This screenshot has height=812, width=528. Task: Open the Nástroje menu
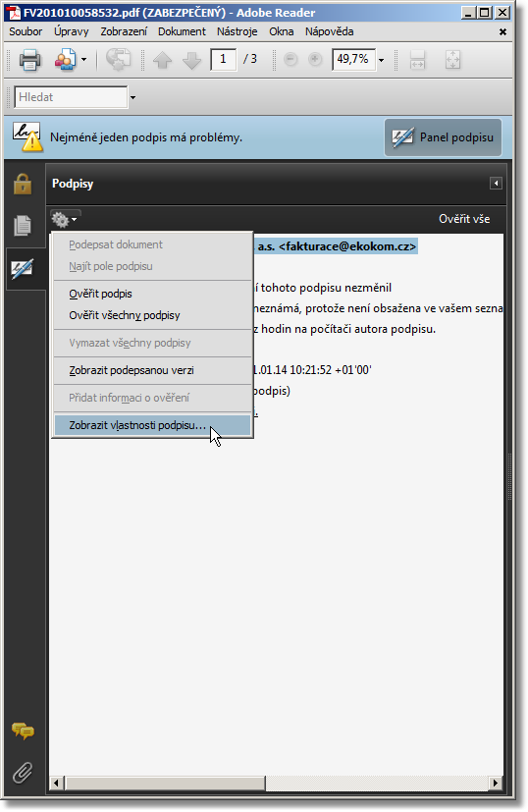tap(238, 31)
